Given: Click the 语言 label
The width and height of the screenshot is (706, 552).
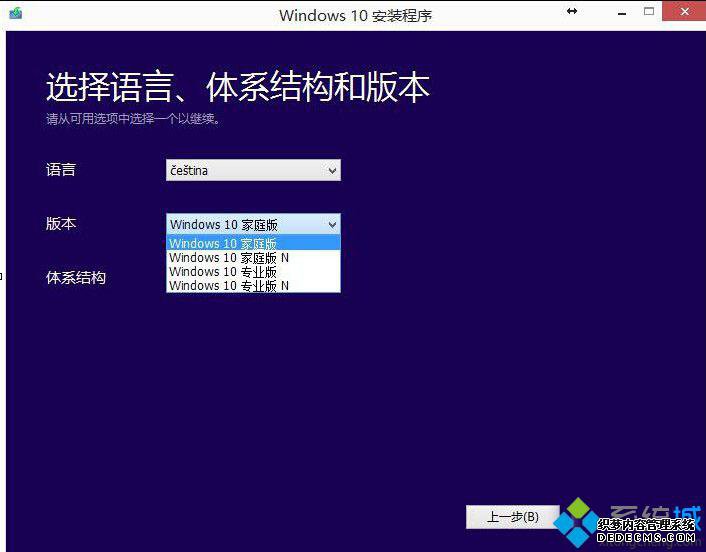Looking at the screenshot, I should 61,170.
